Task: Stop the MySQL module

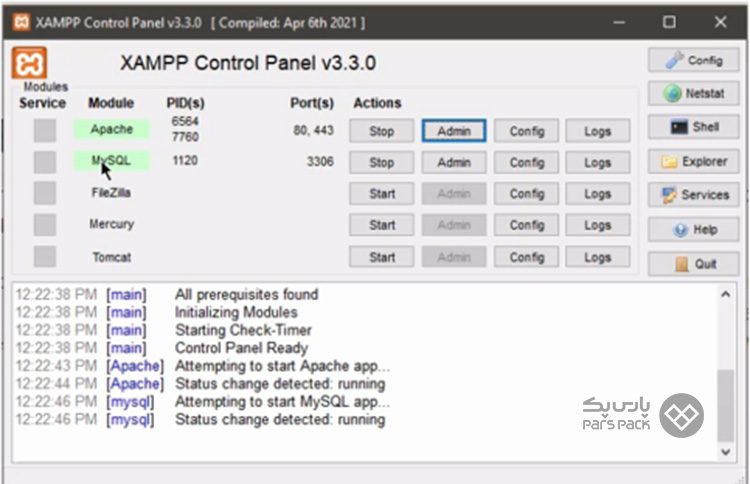Action: tap(382, 163)
